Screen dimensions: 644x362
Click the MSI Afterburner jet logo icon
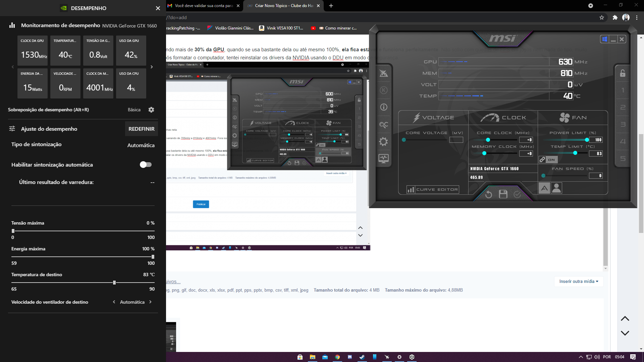384,73
